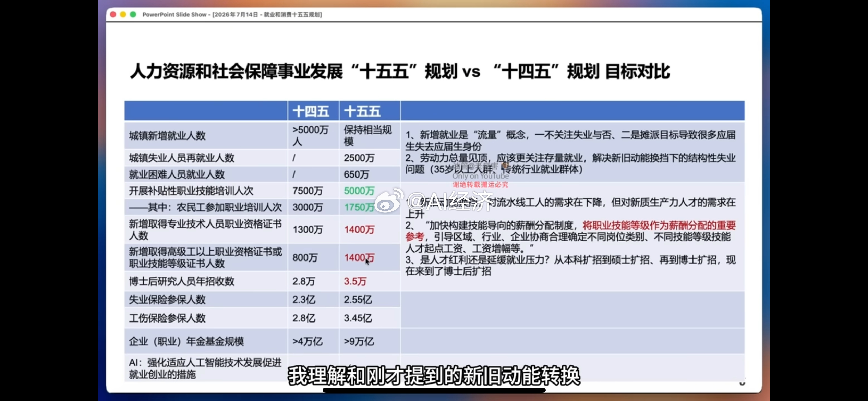This screenshot has height=401, width=868.
Task: Select the 企业（职业）年金基金规模 label
Action: pos(186,342)
